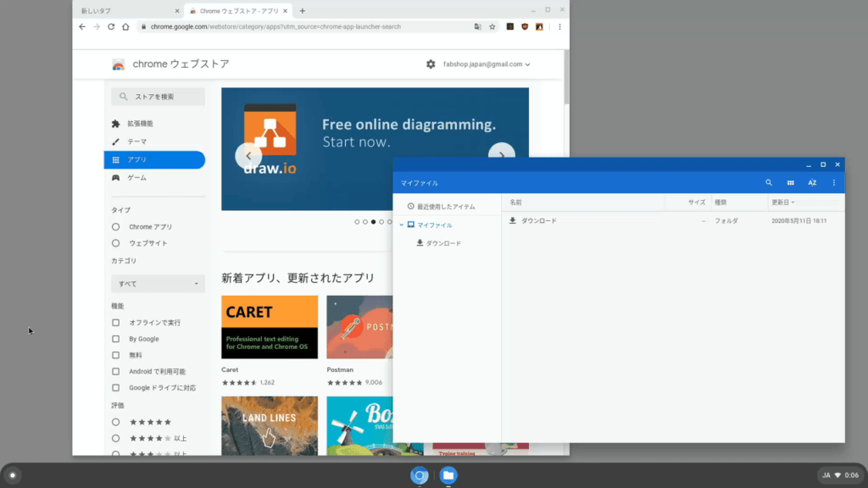
Task: Open the すべて category dropdown
Action: [158, 284]
